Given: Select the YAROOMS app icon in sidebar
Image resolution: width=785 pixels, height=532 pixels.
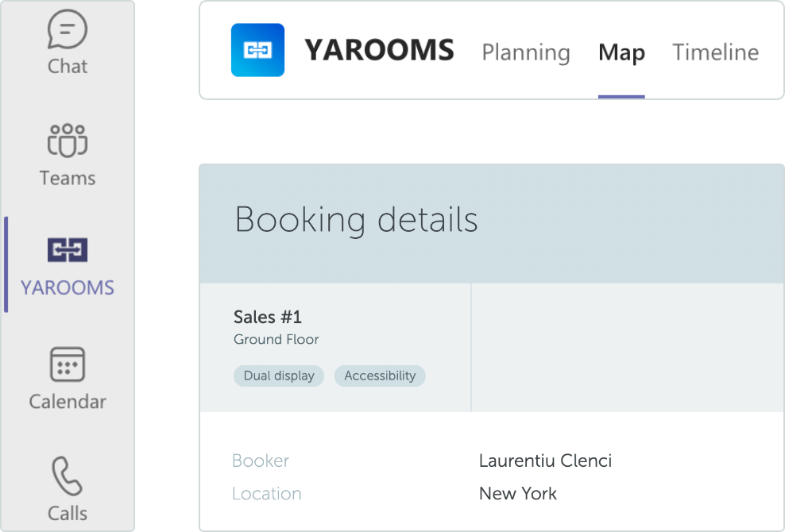Looking at the screenshot, I should pyautogui.click(x=67, y=250).
